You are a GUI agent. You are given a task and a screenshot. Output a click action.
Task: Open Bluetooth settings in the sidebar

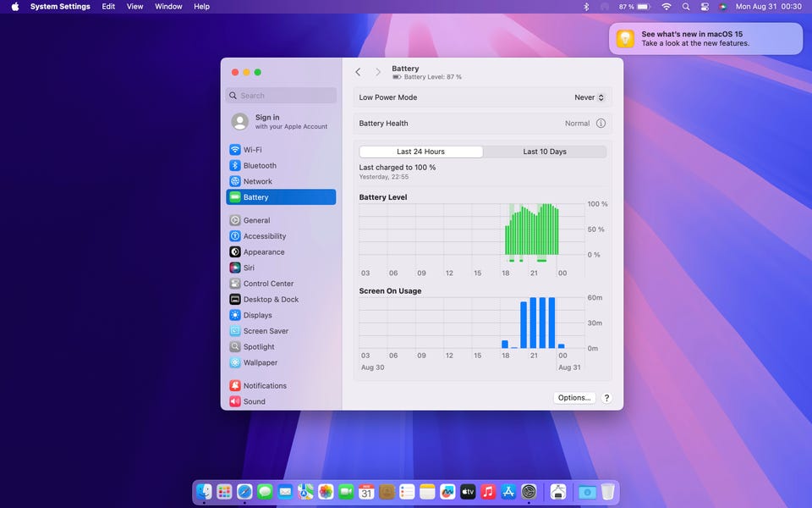pyautogui.click(x=281, y=165)
